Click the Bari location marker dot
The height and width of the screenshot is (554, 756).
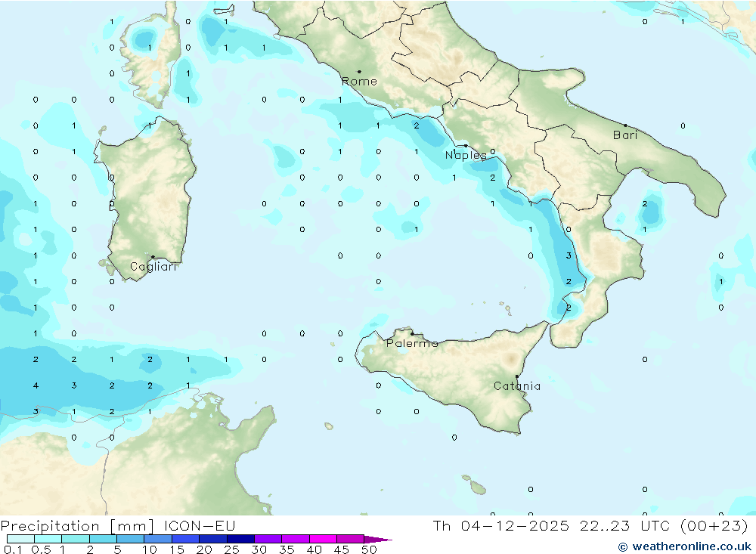(x=625, y=125)
